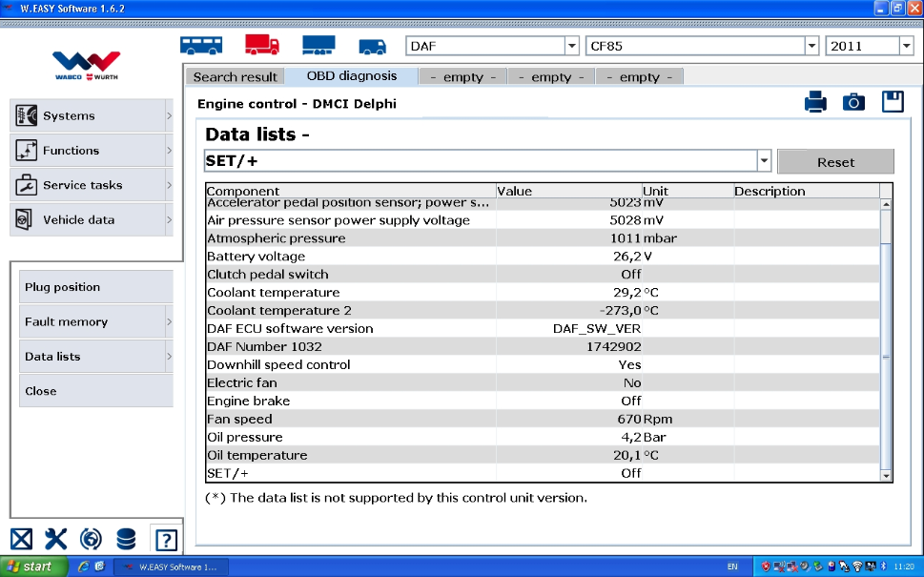Select the DAF Number 1032 row
924x577 pixels.
[543, 346]
